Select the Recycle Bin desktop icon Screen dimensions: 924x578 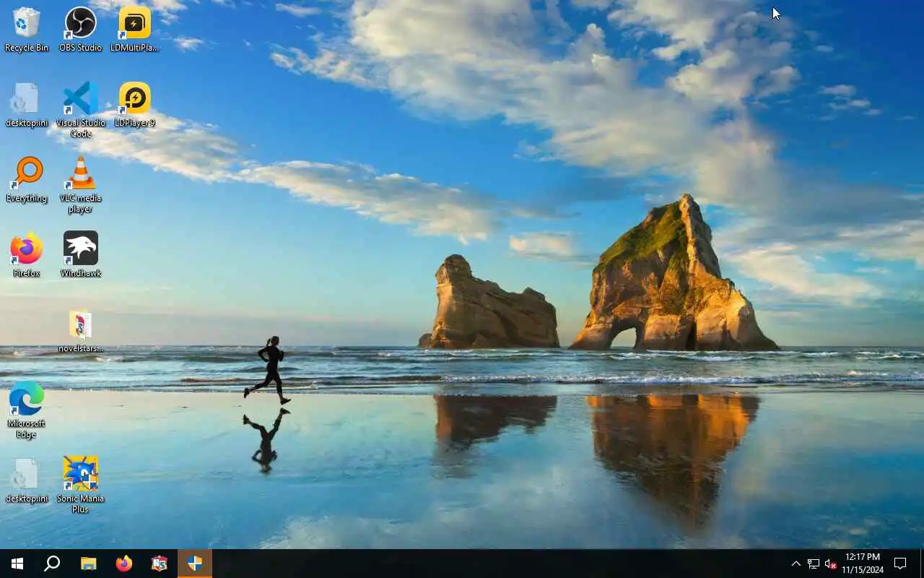coord(27,30)
